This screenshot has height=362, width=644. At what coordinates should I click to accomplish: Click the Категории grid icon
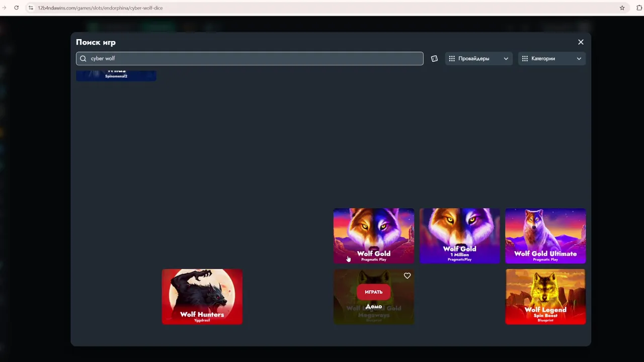point(525,58)
